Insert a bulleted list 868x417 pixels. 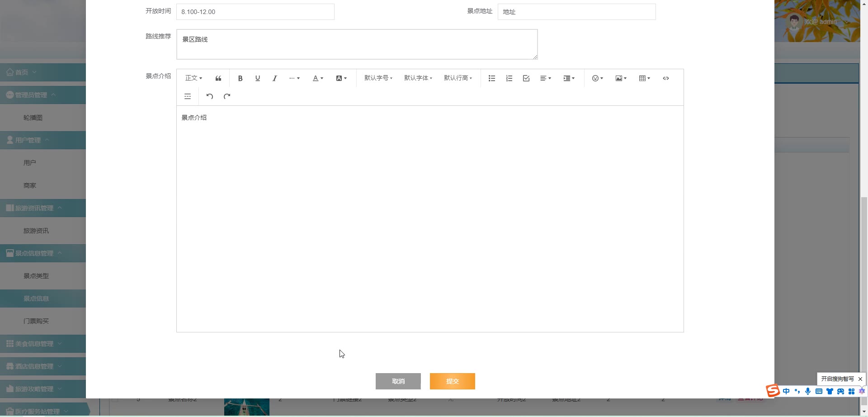tap(492, 78)
